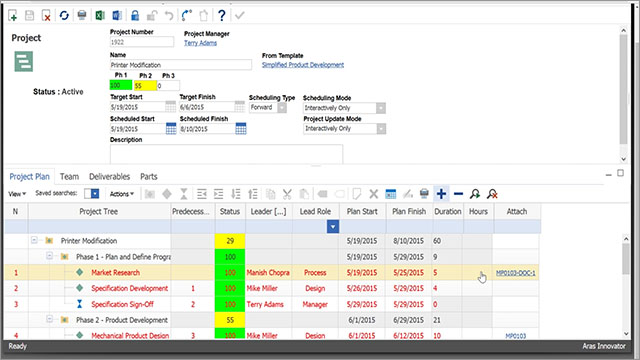Screen dimensions: 640x360
Task: Click the Print icon in the top toolbar
Action: (x=82, y=16)
